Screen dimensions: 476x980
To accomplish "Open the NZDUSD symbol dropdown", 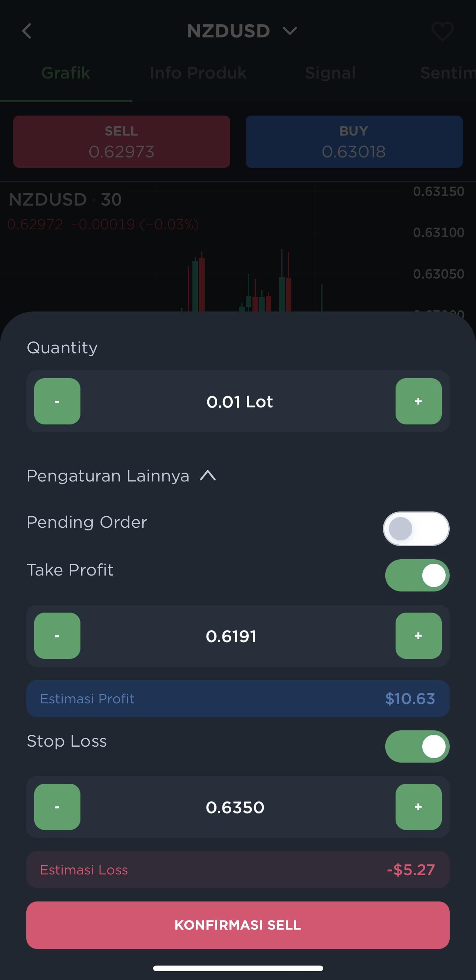I will pos(242,31).
